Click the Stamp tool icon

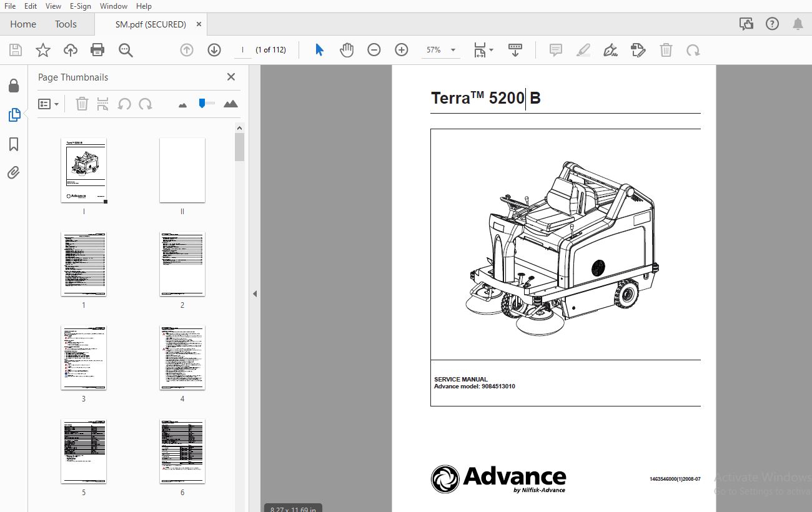coord(638,50)
